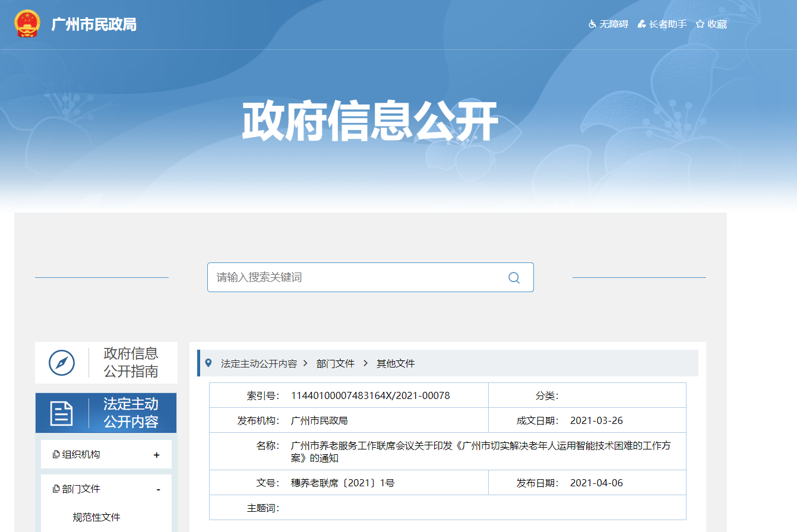Click the national emblem logo
797x532 pixels.
click(27, 24)
